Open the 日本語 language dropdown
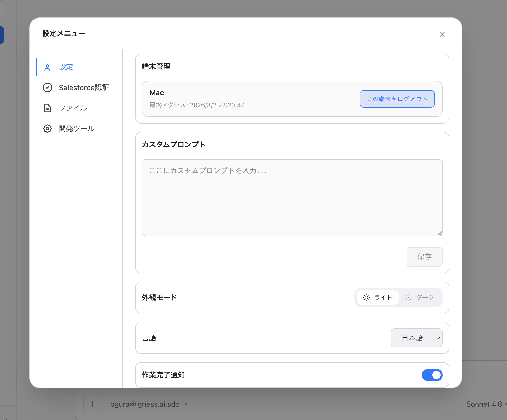The height and width of the screenshot is (420, 507). (416, 338)
